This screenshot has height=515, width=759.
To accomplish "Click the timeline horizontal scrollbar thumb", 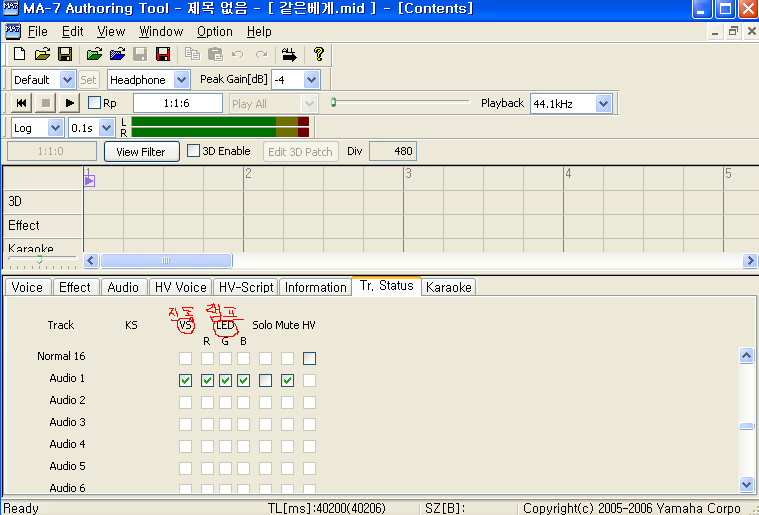I will 166,260.
